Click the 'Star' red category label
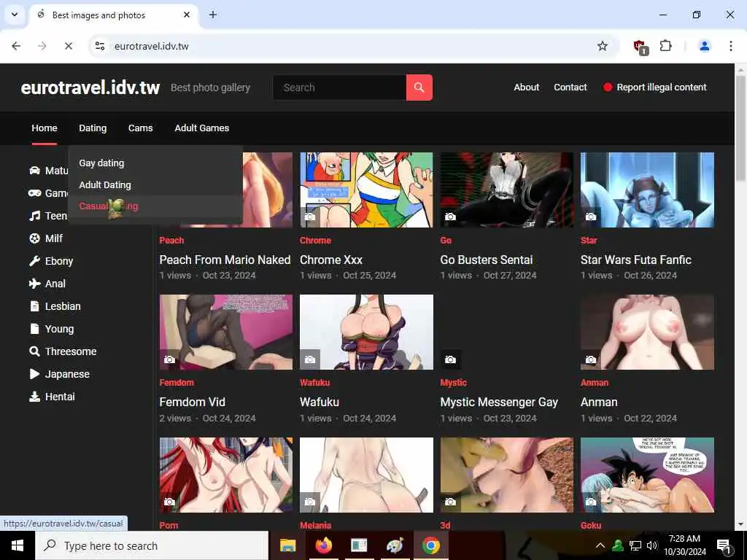This screenshot has width=747, height=560. click(x=589, y=241)
